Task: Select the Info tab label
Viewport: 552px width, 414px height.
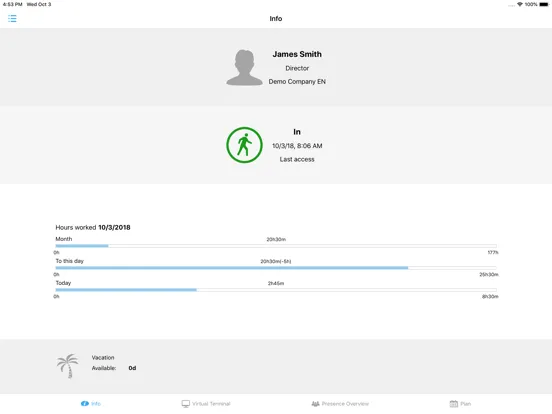Action: tap(96, 404)
